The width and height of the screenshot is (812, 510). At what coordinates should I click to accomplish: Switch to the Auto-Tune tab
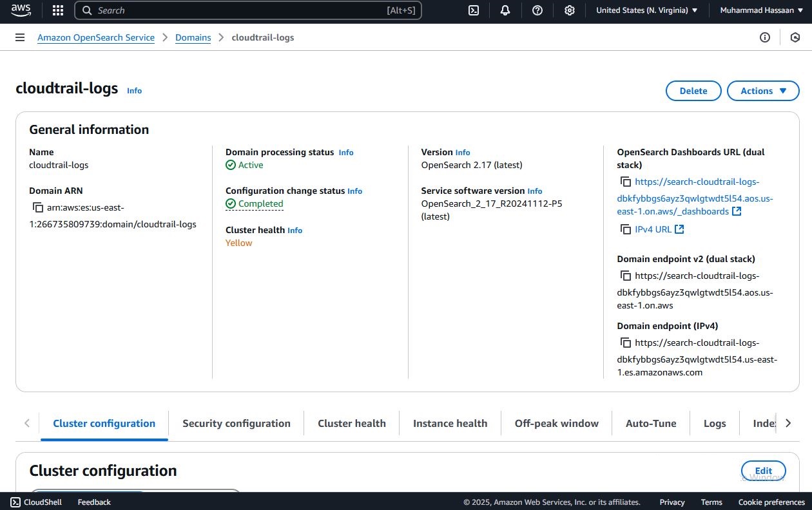[x=651, y=423]
